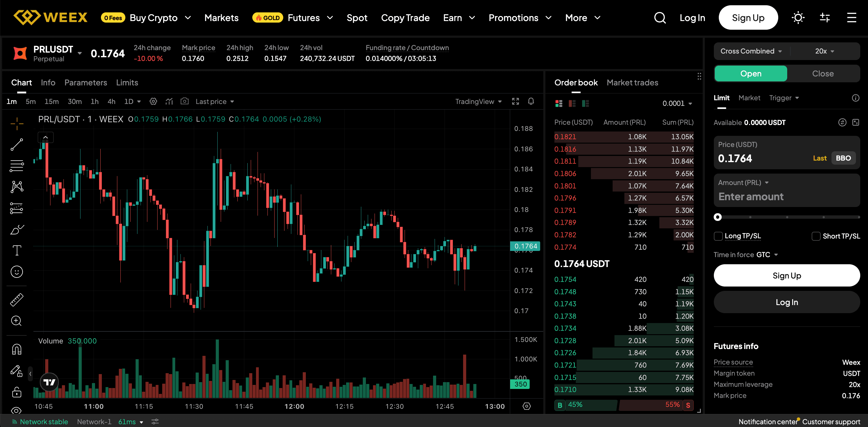The image size is (868, 427).
Task: Select the text annotation tool
Action: (16, 250)
